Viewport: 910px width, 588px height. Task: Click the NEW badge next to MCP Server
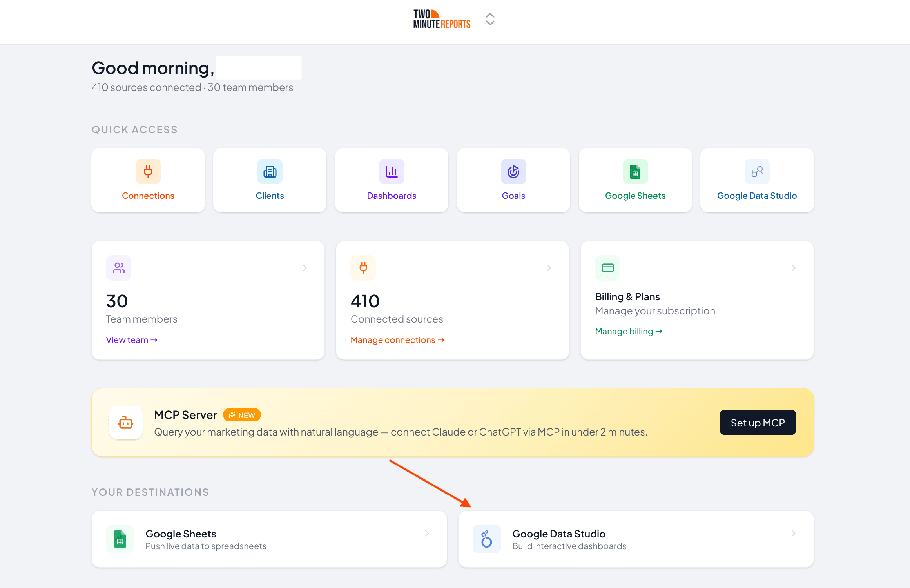[242, 415]
